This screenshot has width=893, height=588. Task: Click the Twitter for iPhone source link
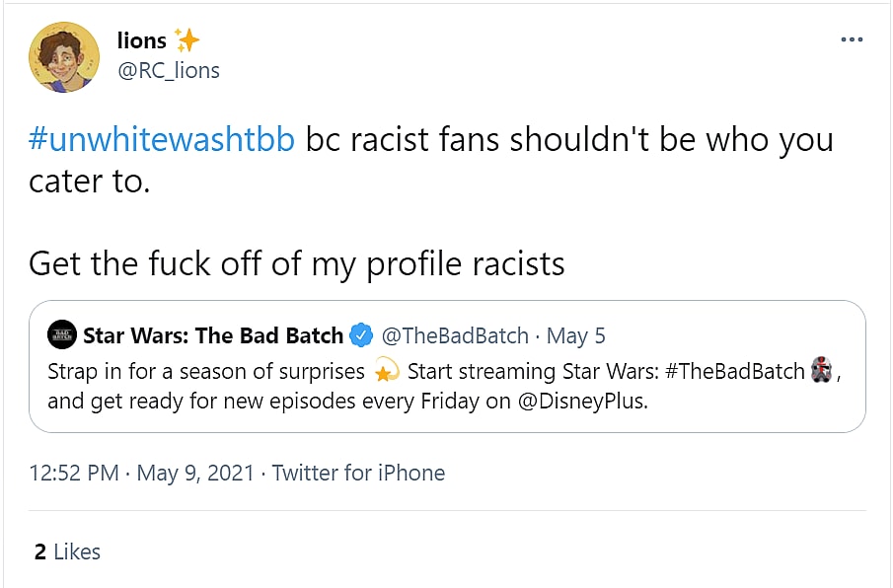pyautogui.click(x=358, y=473)
